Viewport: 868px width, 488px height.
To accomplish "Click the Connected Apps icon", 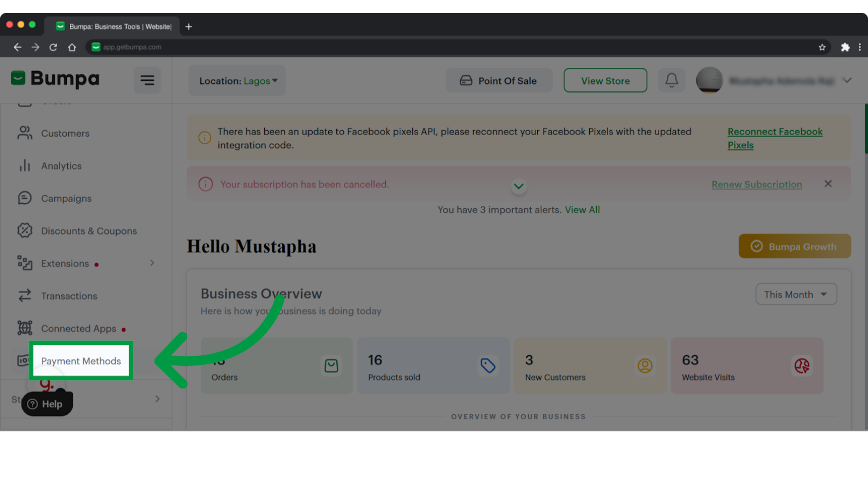I will click(x=25, y=328).
